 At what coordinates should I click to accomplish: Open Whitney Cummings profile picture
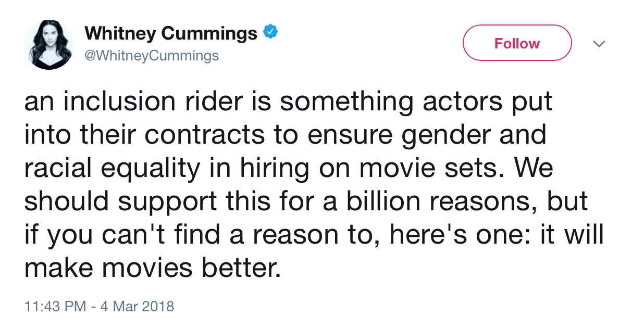pos(49,45)
